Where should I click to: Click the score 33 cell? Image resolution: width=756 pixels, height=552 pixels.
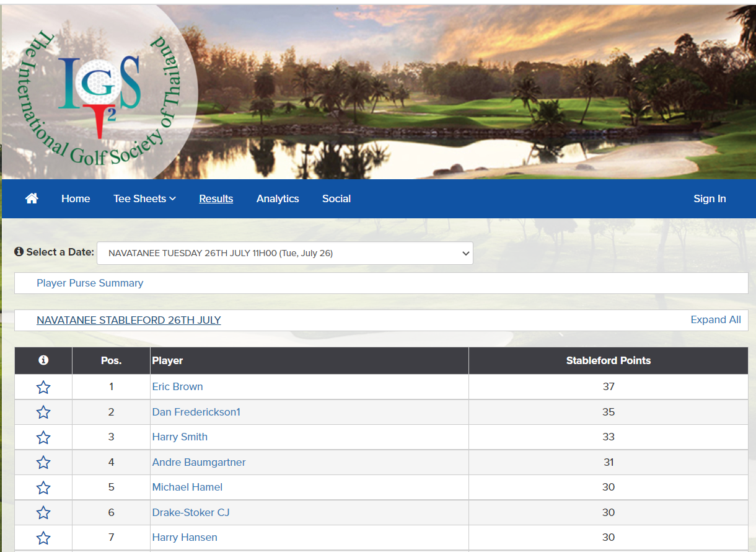[609, 437]
